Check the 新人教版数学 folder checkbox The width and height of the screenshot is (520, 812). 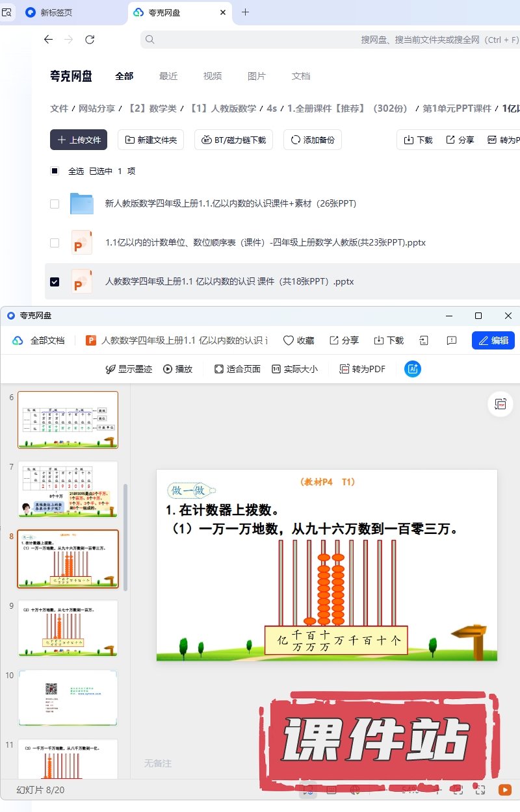click(x=55, y=204)
